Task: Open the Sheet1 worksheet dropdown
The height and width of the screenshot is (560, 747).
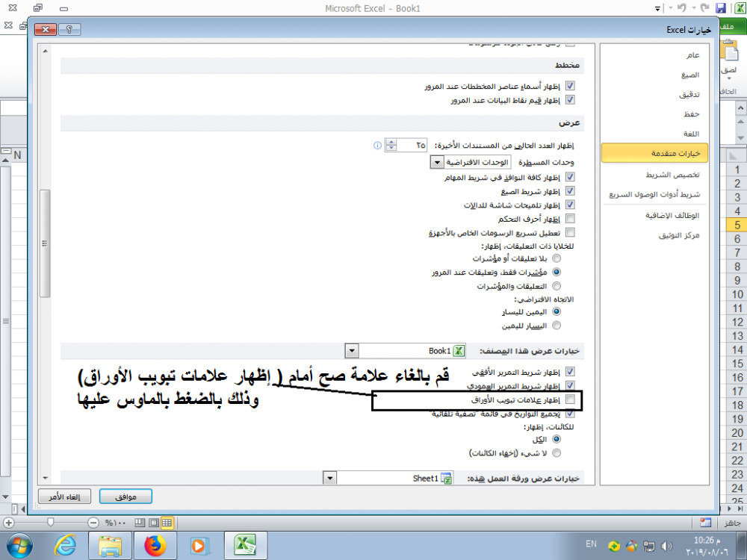Action: 329,478
